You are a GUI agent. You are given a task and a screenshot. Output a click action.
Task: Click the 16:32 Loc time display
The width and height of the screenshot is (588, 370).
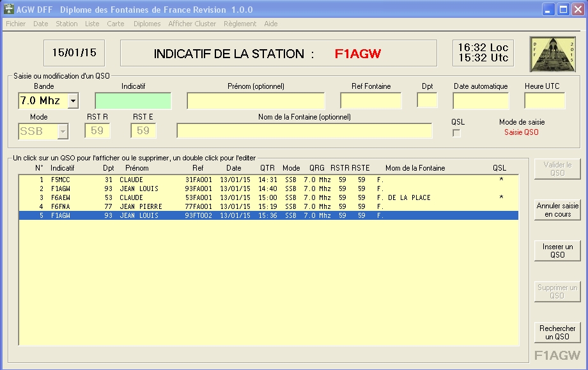483,48
